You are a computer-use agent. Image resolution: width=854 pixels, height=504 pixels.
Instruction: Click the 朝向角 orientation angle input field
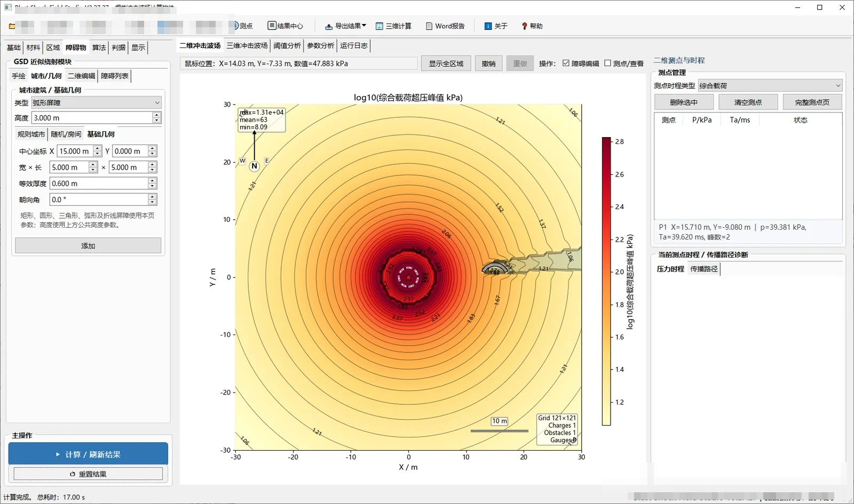99,199
